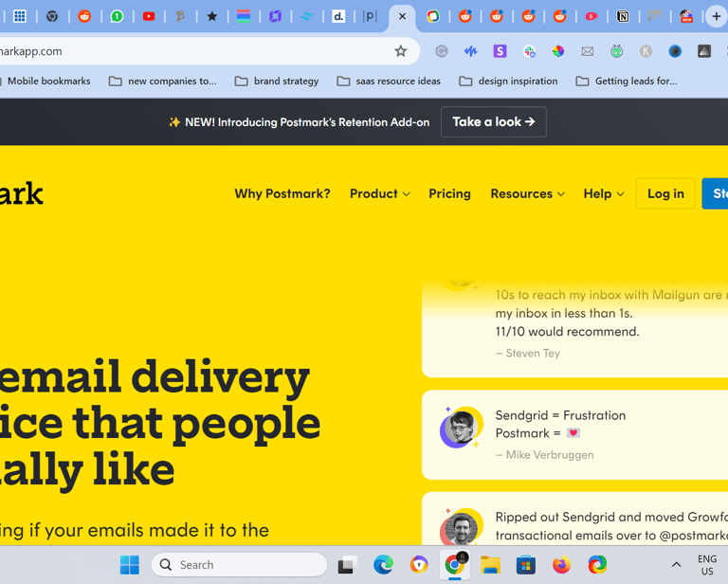Click the 'Sendgrid = Frustration' testimonial text
This screenshot has height=584, width=728.
tap(560, 415)
